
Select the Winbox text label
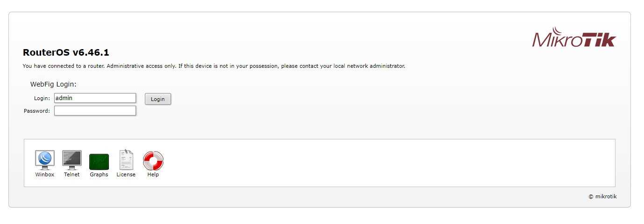coord(45,174)
